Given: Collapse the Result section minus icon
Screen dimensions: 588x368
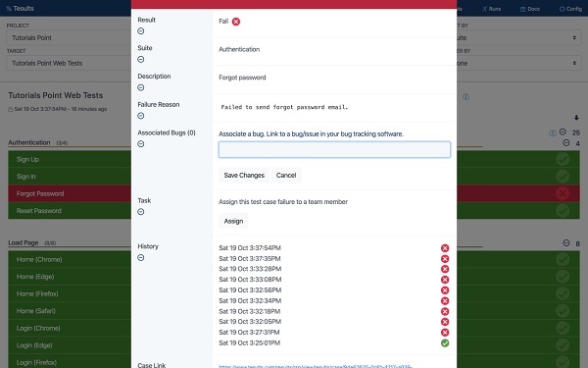Looking at the screenshot, I should point(140,31).
